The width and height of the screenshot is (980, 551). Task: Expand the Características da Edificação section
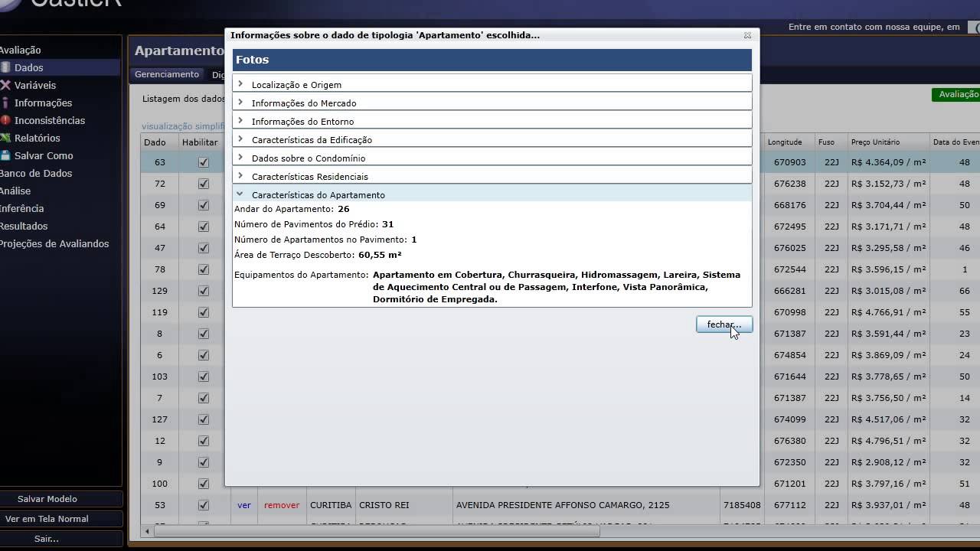pos(492,139)
